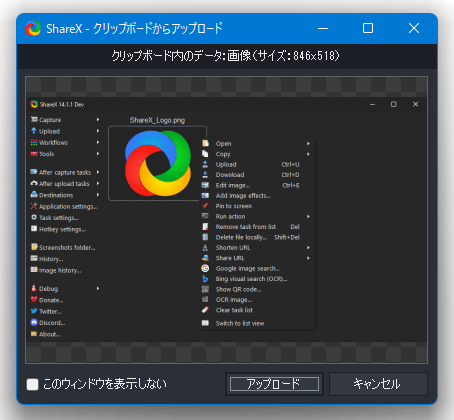The width and height of the screenshot is (454, 420).
Task: Expand the After capture tasks submenu arrow
Action: (98, 172)
